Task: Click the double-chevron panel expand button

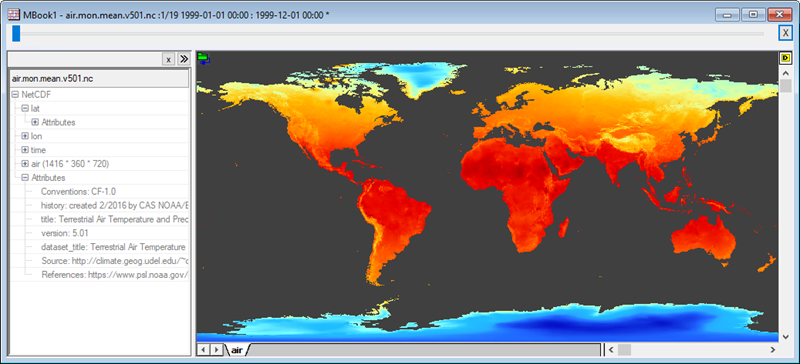Action: (x=184, y=59)
